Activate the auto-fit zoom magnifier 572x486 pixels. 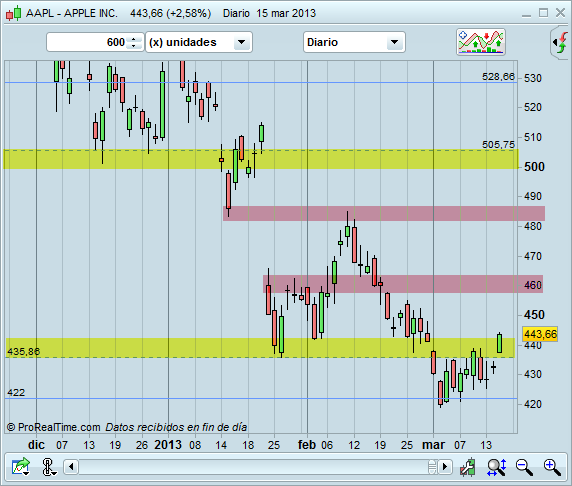click(x=497, y=467)
